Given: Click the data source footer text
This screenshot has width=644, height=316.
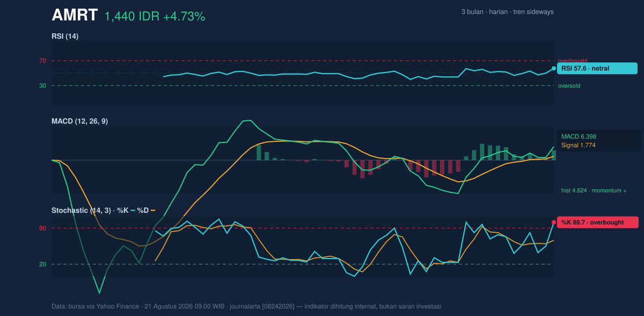Looking at the screenshot, I should pos(246,306).
